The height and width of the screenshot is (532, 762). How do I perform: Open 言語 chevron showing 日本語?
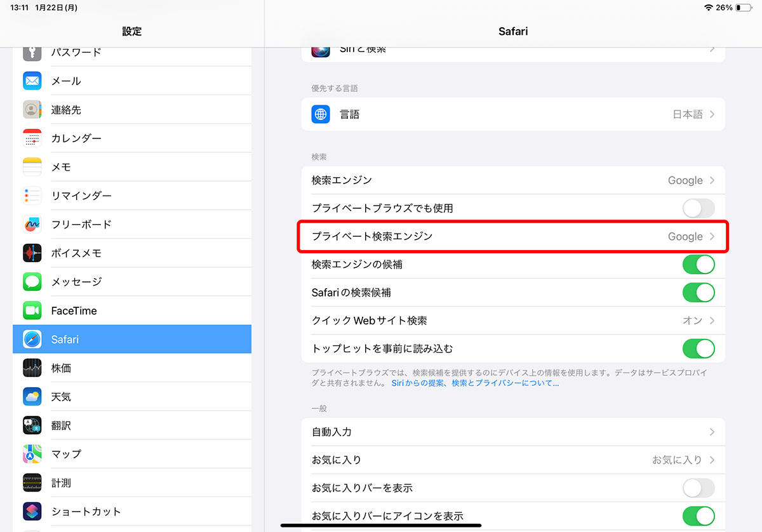[x=712, y=114]
